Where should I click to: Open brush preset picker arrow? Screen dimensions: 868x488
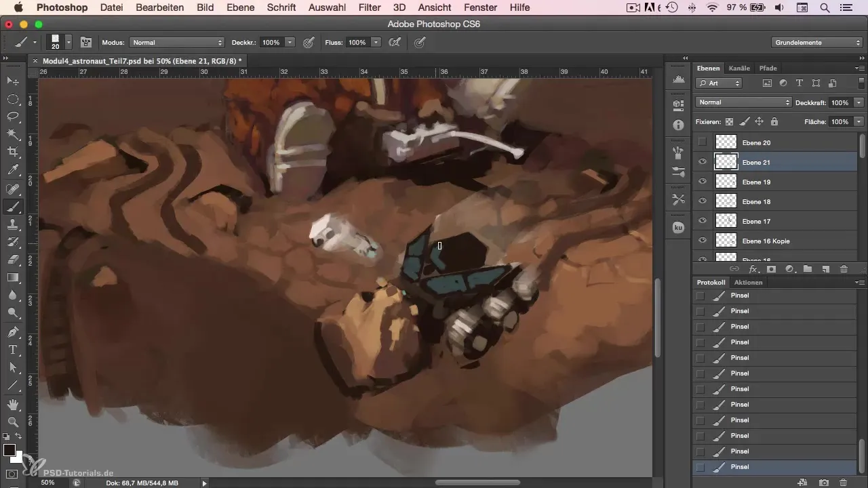pos(69,42)
